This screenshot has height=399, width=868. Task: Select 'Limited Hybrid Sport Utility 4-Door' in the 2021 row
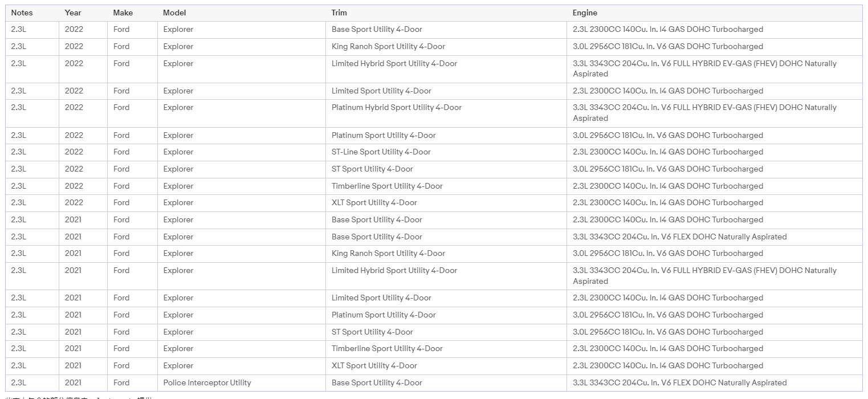394,270
